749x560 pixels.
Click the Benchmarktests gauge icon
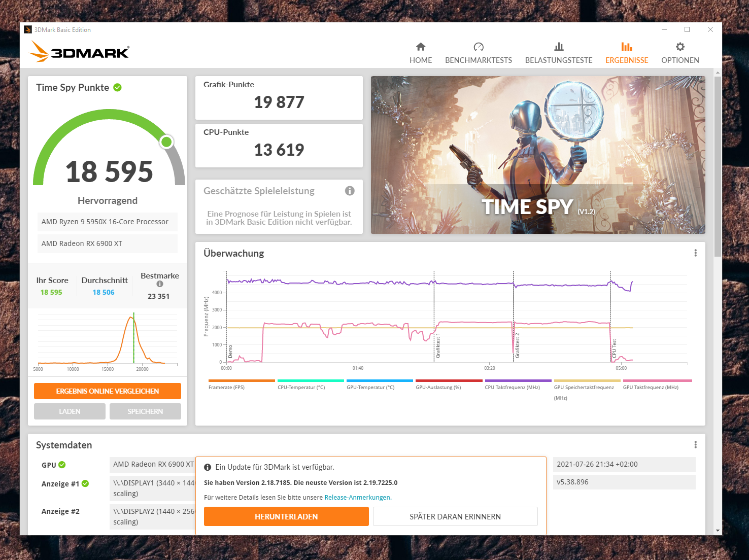point(479,47)
